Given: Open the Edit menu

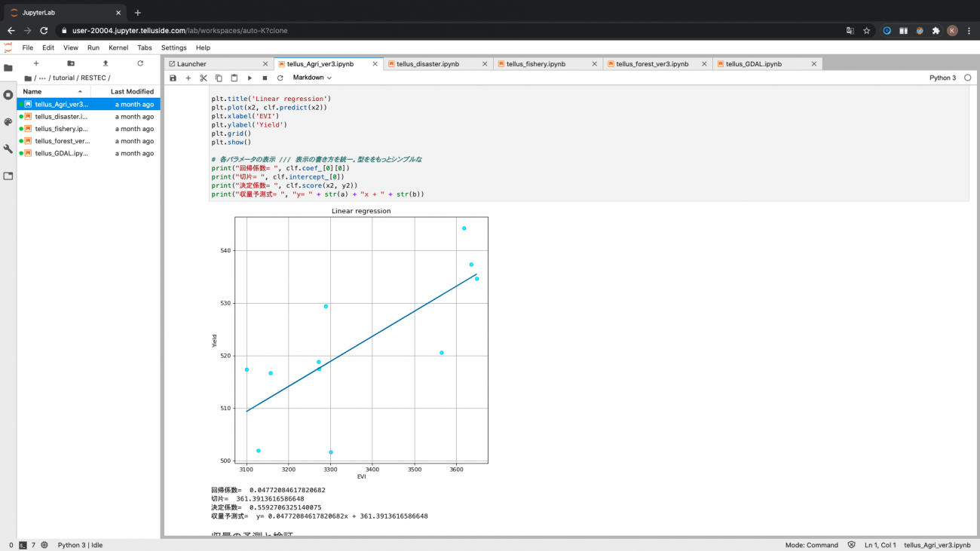Looking at the screenshot, I should 48,47.
